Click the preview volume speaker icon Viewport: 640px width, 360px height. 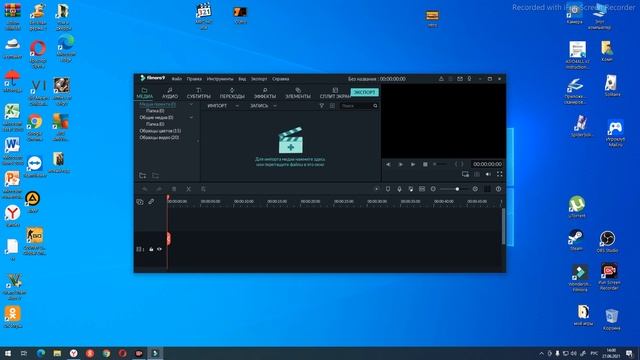[488, 174]
